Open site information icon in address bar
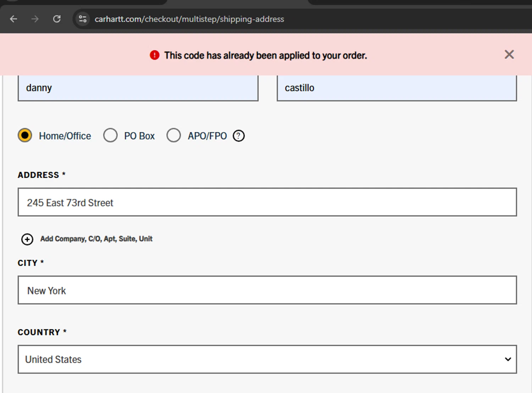 (83, 19)
